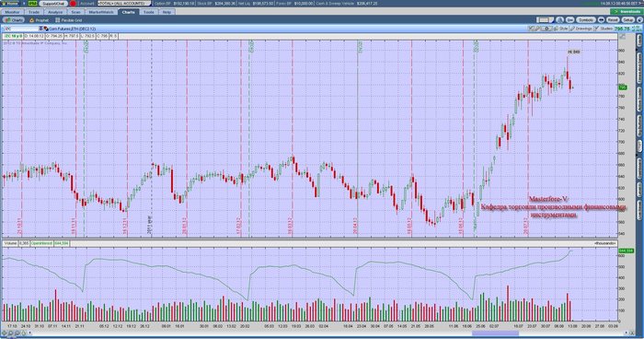Click the Setup button
The image size is (644, 339).
pos(628,19)
